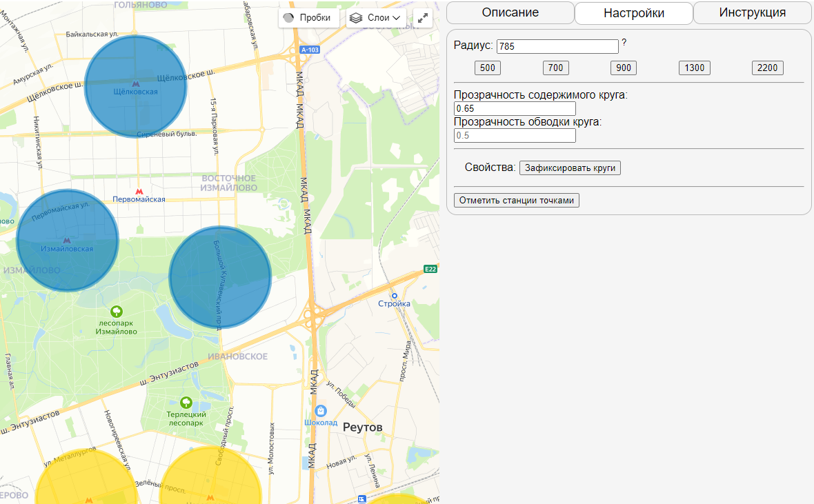Click the circle fill transparency field showing 0.65
This screenshot has width=814, height=504.
click(x=514, y=108)
